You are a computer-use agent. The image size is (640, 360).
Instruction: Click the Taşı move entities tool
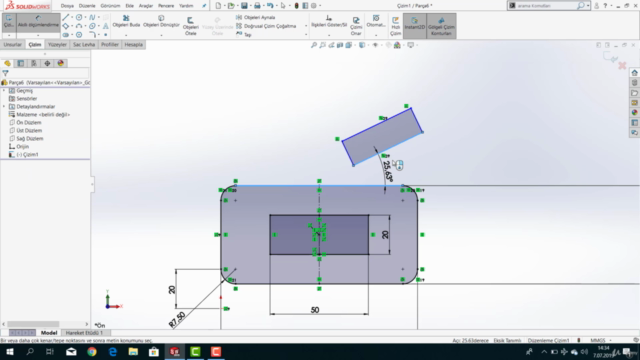pos(244,35)
